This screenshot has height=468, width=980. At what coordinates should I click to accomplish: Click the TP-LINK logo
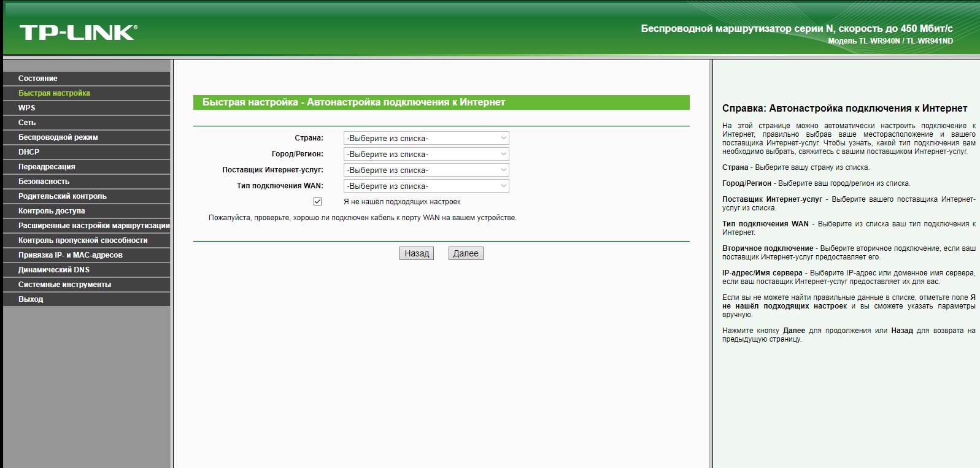click(x=78, y=33)
